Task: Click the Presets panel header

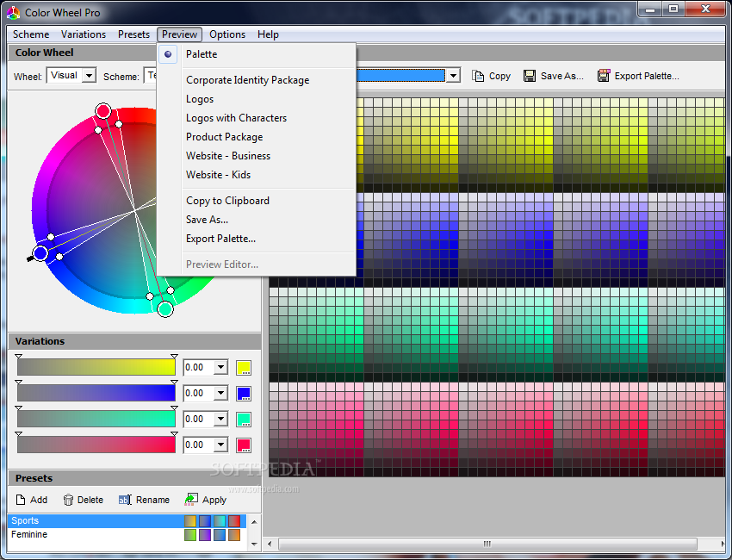Action: tap(134, 478)
